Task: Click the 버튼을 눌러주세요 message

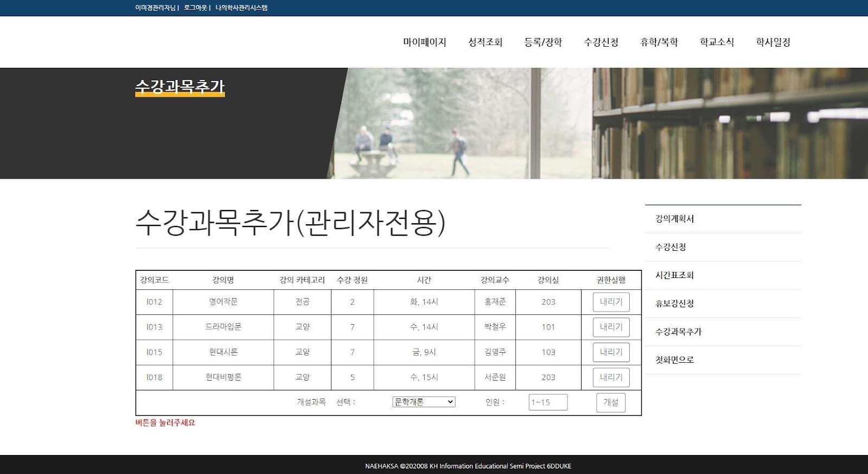Action: pyautogui.click(x=165, y=422)
